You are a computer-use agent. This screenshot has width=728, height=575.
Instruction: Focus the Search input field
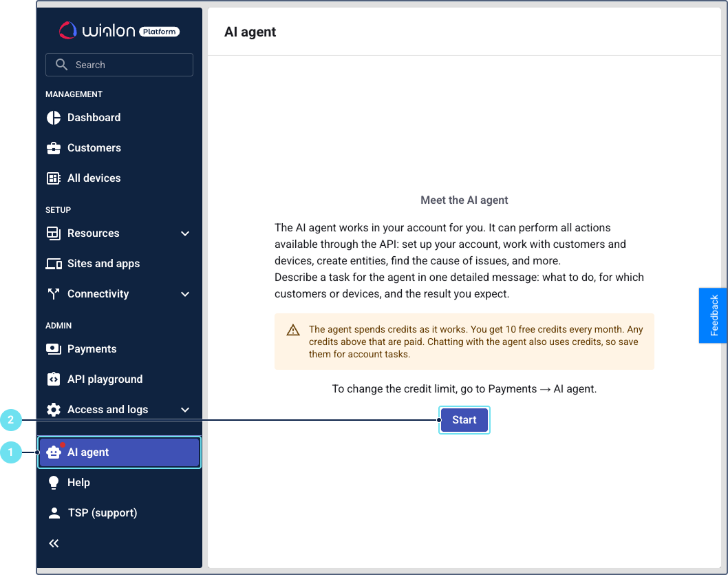pyautogui.click(x=119, y=65)
